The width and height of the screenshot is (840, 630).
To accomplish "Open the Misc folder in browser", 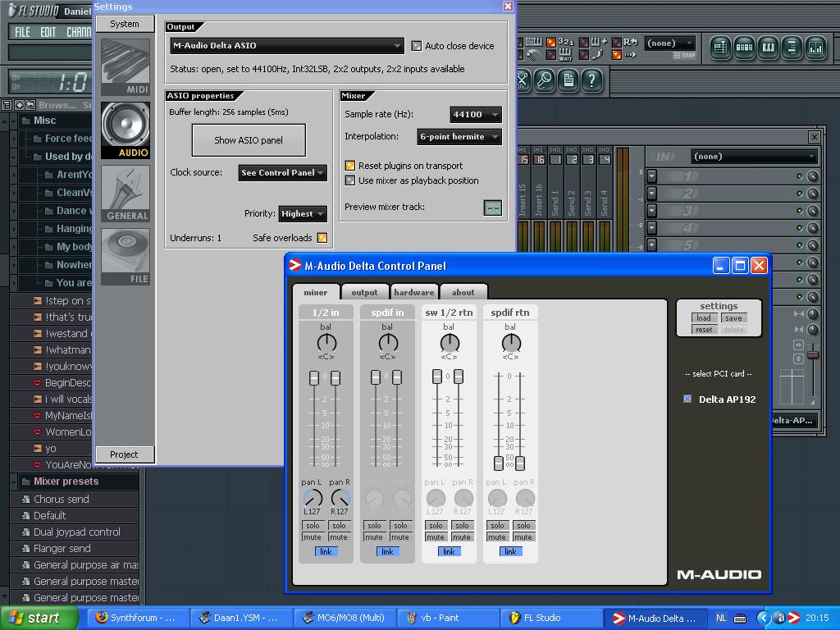I will click(44, 121).
